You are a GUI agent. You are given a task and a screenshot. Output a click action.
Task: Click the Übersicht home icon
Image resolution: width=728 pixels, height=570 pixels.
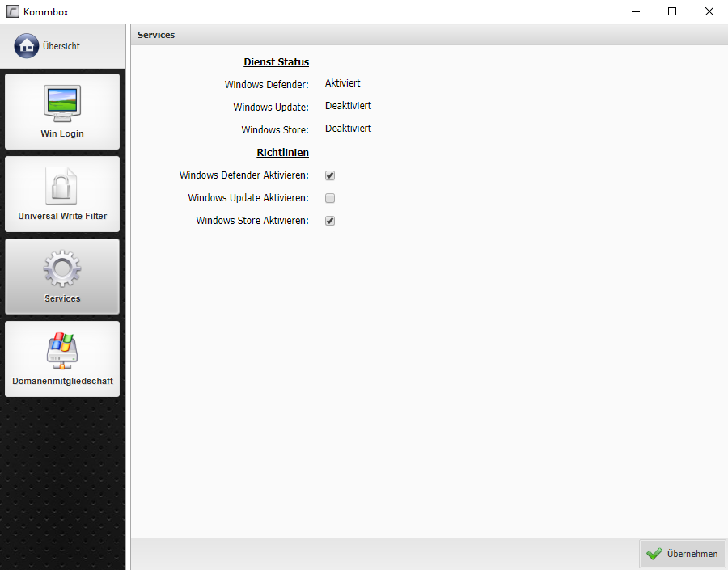(27, 46)
